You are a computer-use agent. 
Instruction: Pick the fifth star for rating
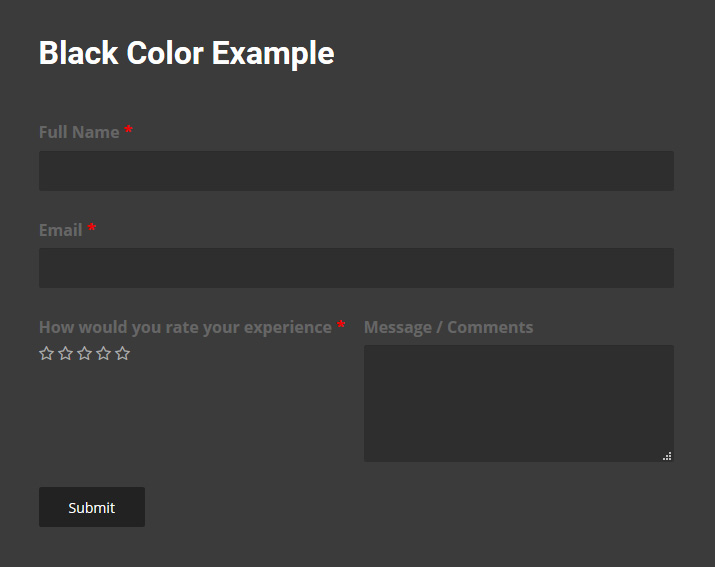click(122, 353)
